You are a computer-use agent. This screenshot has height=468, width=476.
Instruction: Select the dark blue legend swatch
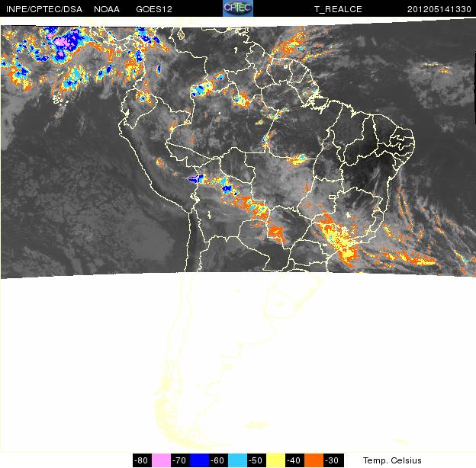pos(199,460)
